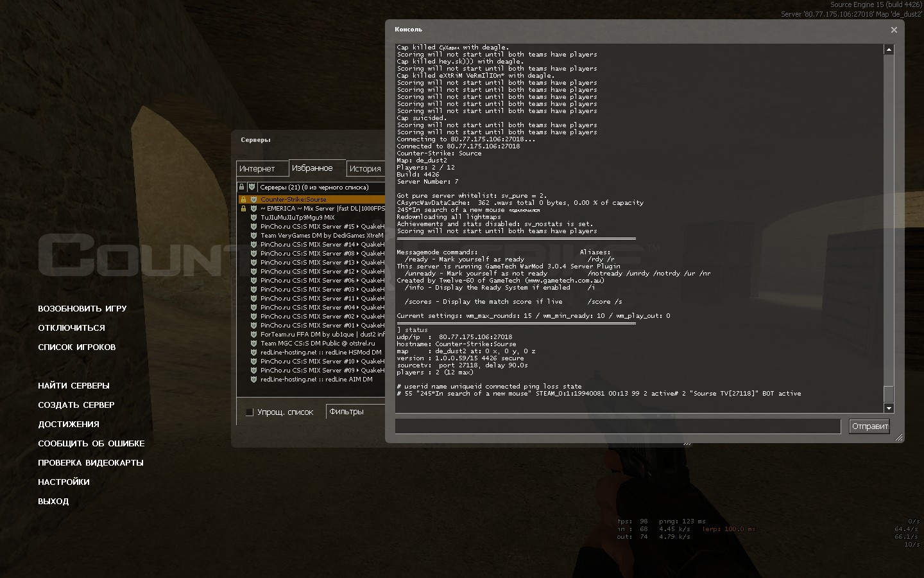This screenshot has width=924, height=578.
Task: Select Team MGC CS:S DM Public row
Action: [x=311, y=344]
